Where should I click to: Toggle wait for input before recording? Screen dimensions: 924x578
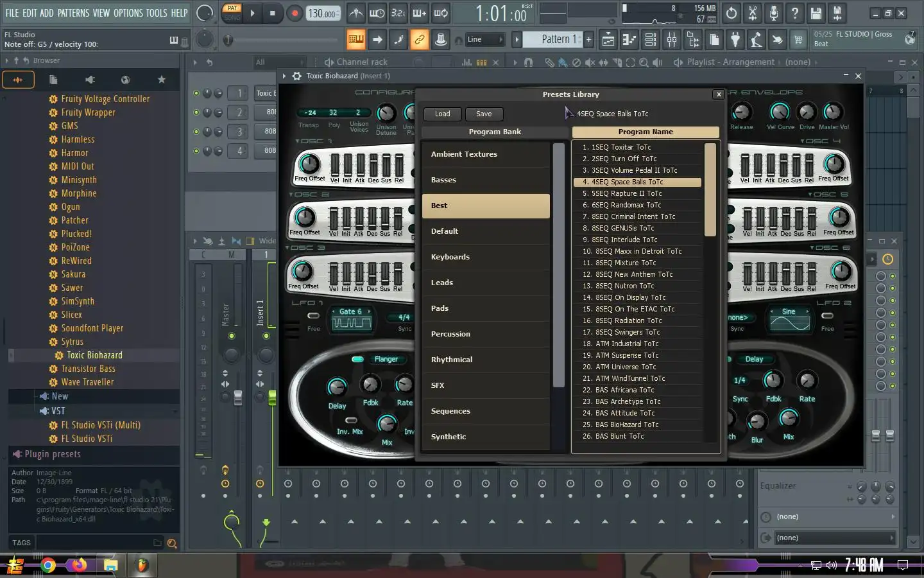click(377, 13)
